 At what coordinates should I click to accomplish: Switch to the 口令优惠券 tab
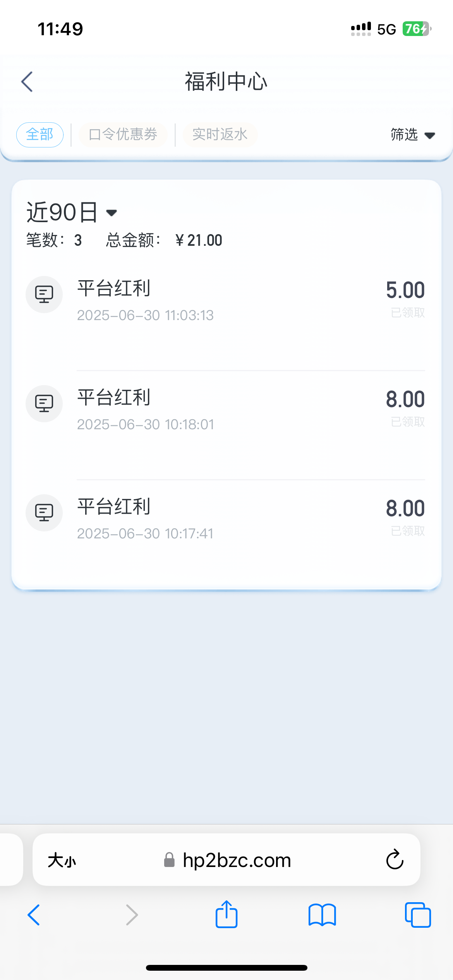click(x=123, y=135)
